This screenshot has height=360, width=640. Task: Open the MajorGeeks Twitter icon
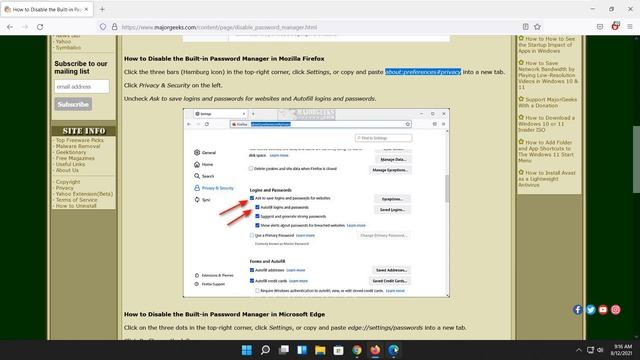[590, 310]
